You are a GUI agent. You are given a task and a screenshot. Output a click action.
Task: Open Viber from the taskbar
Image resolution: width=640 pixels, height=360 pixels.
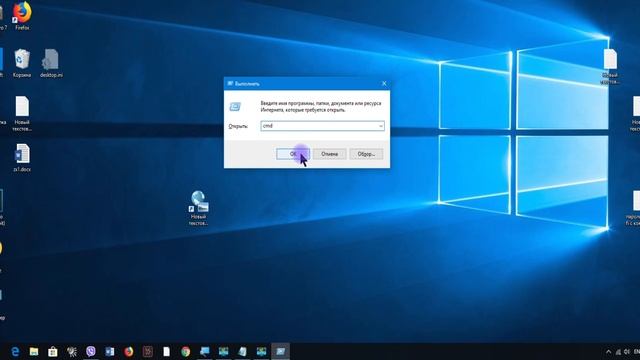pyautogui.click(x=91, y=351)
